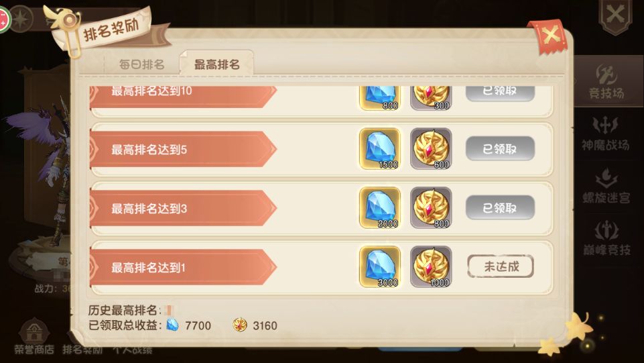
Task: Open the 竞技场 sidebar icon
Action: click(x=606, y=81)
